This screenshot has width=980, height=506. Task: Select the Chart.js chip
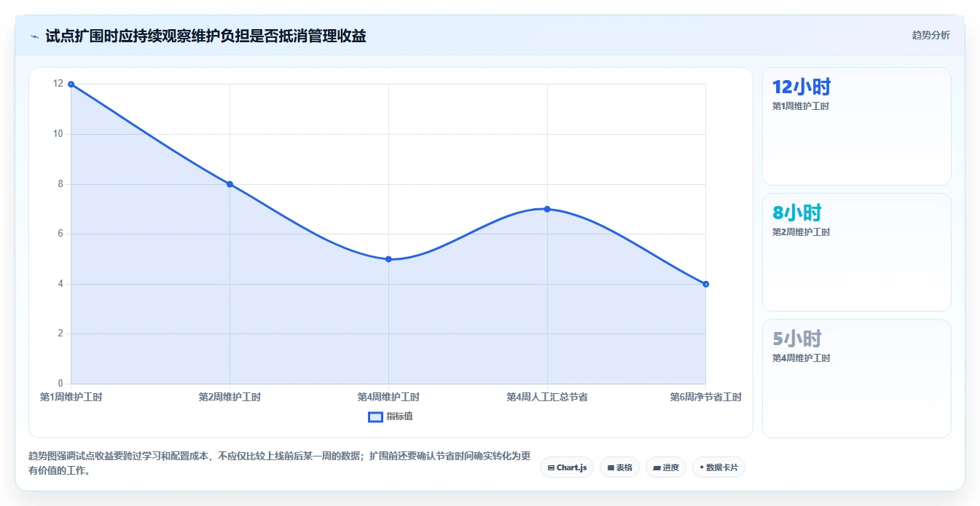coord(567,467)
